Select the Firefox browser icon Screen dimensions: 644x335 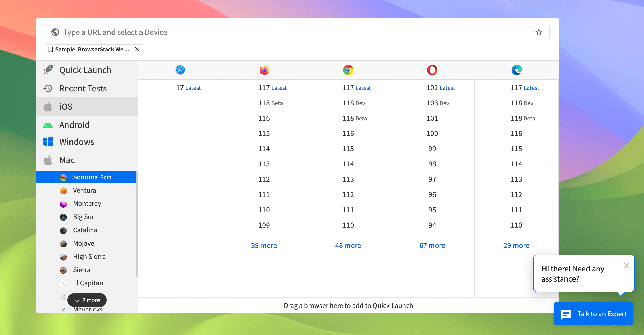coord(264,70)
